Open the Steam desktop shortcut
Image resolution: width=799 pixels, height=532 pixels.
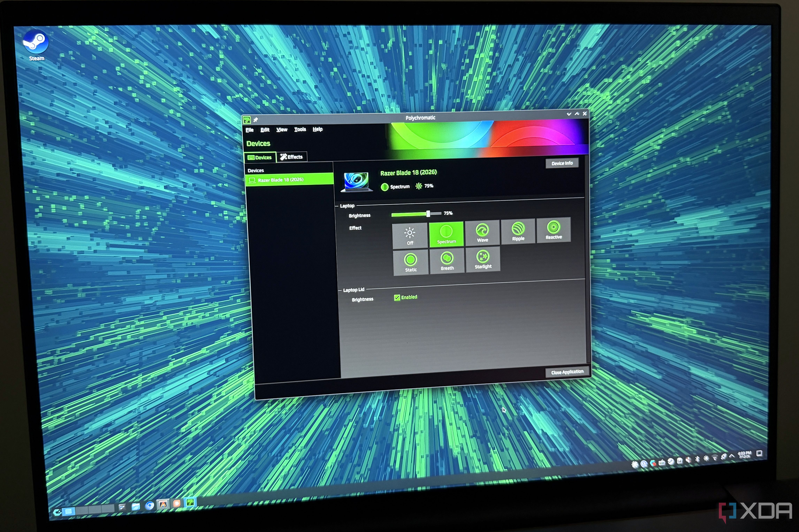pos(36,45)
